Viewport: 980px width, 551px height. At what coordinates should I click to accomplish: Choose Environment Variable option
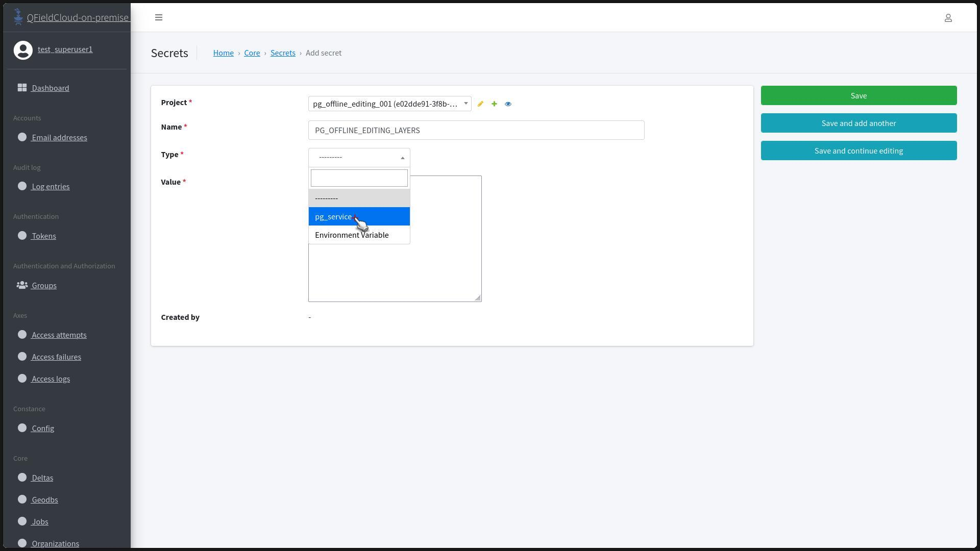[352, 235]
